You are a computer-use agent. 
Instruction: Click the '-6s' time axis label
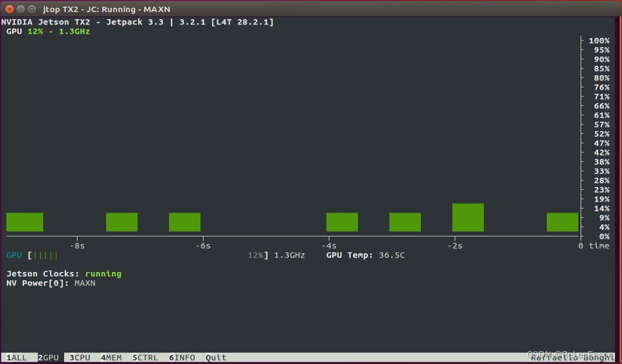(203, 246)
